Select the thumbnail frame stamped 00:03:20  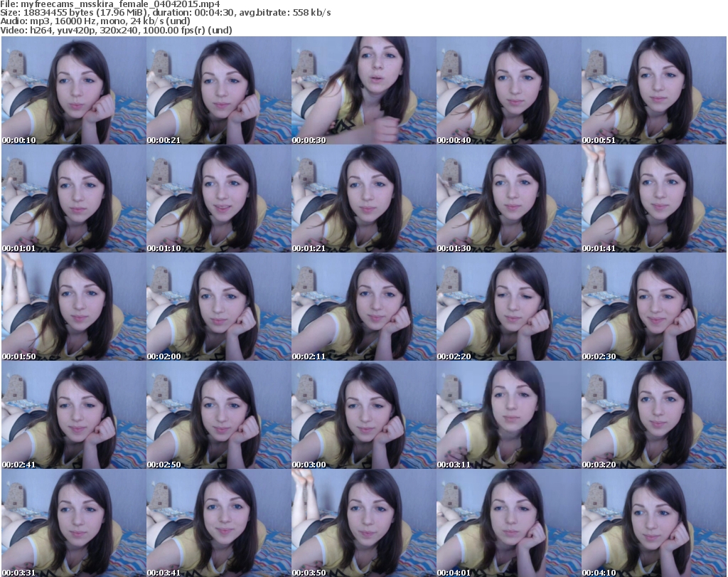654,415
